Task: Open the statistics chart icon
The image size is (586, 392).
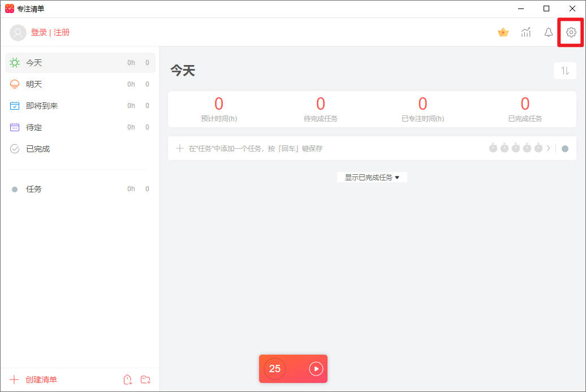Action: click(x=526, y=32)
